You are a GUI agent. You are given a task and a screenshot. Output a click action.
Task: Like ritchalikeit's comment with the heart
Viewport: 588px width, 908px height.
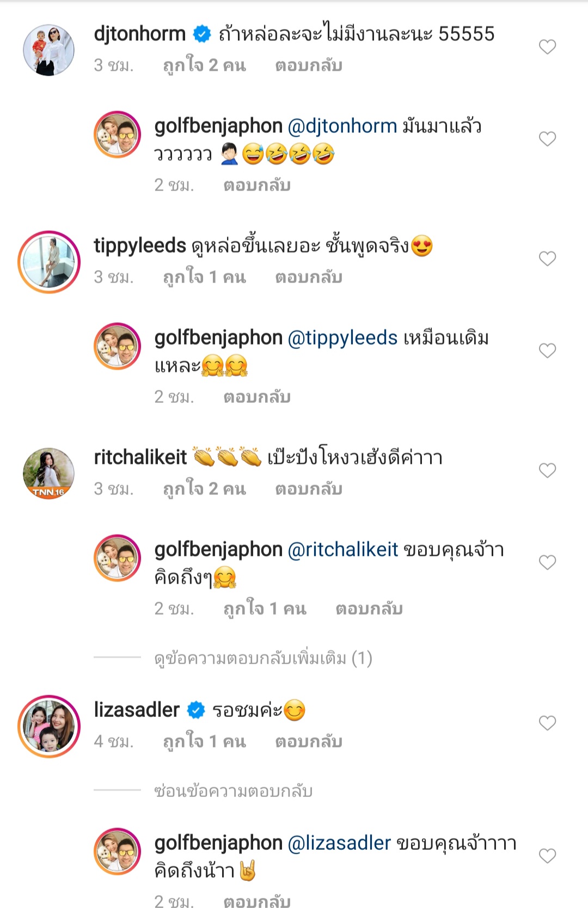tap(547, 470)
